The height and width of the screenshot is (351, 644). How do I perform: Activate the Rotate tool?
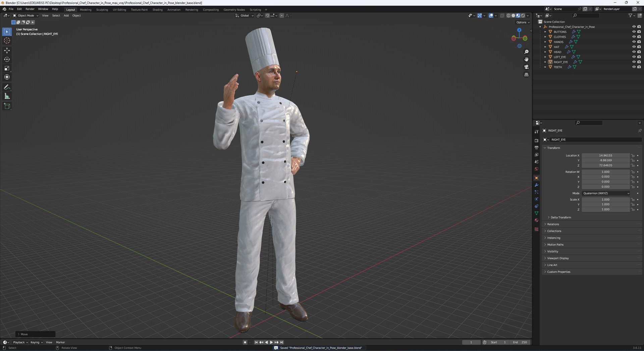7,59
